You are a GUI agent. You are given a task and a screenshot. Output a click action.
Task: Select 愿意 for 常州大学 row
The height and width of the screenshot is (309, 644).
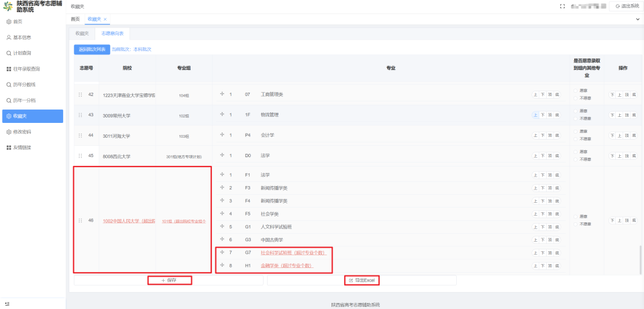[575, 111]
